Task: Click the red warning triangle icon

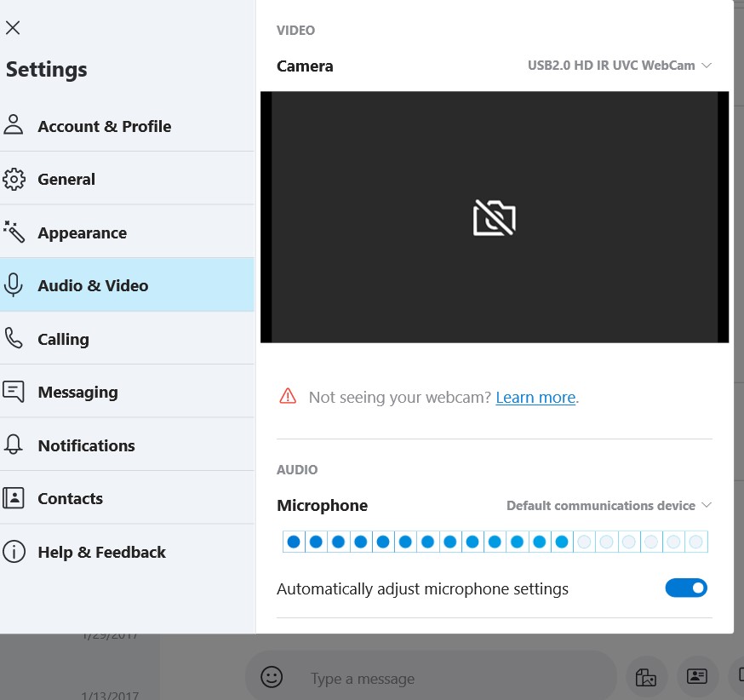Action: click(288, 396)
